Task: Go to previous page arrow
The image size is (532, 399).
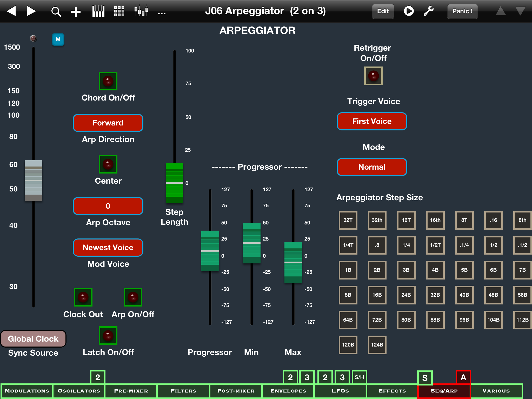Action: 11,11
